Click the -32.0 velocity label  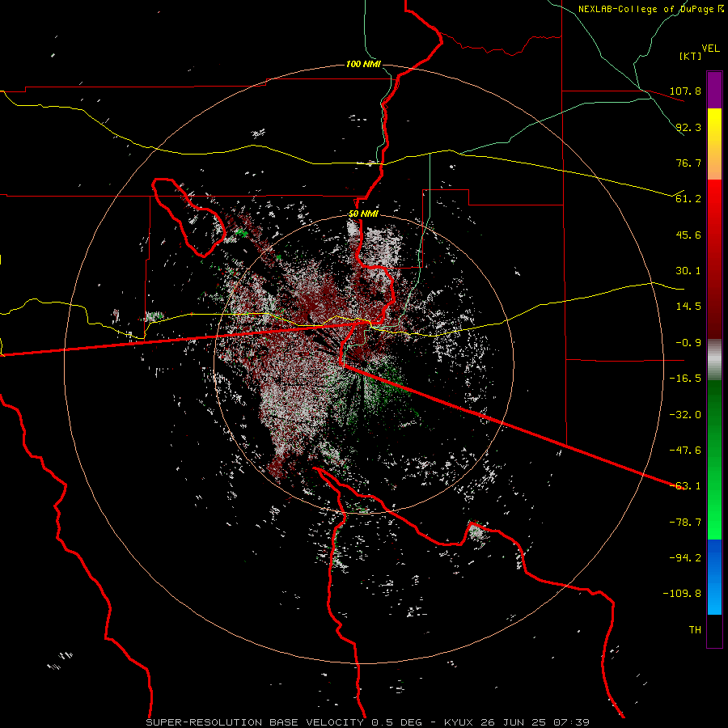pyautogui.click(x=685, y=415)
